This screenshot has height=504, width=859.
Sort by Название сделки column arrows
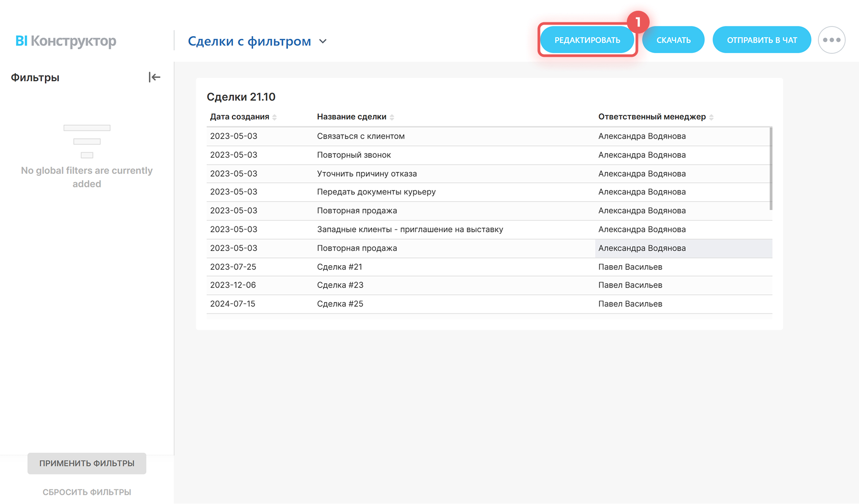(x=392, y=117)
